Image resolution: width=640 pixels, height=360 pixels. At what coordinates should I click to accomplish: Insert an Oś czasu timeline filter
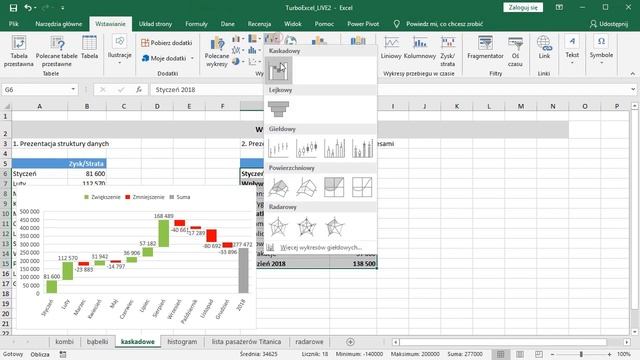point(516,51)
